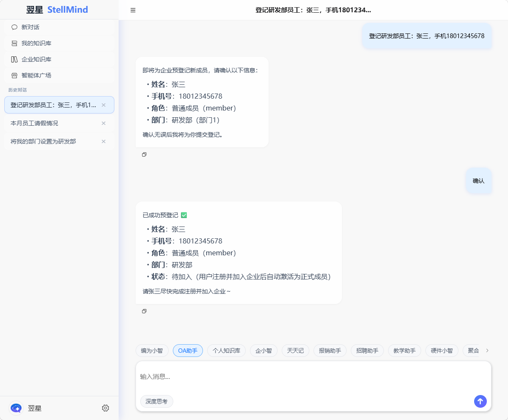Click the text 请张三尽快完成注册并加入企业

[x=186, y=291]
